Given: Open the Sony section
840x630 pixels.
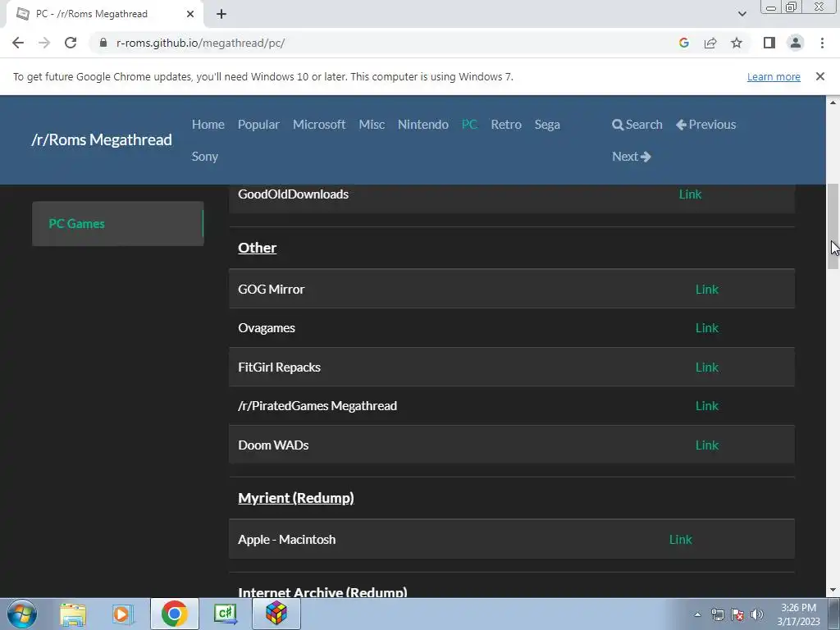Looking at the screenshot, I should pyautogui.click(x=204, y=157).
